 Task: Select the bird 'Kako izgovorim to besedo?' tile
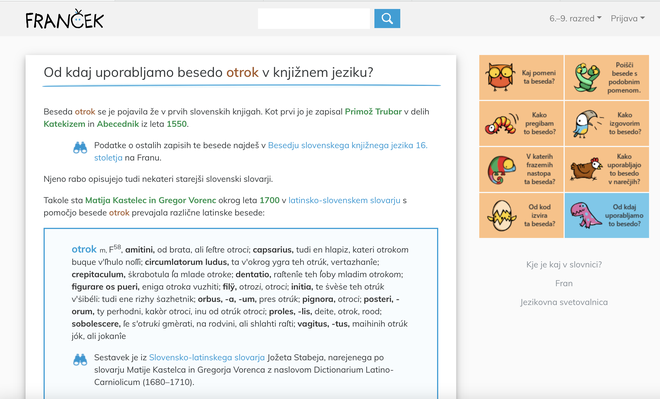pos(607,123)
